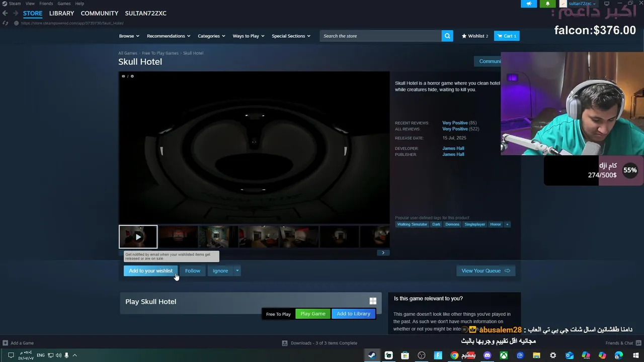Click the Add a Game plus icon
This screenshot has height=362, width=644.
tap(5, 343)
